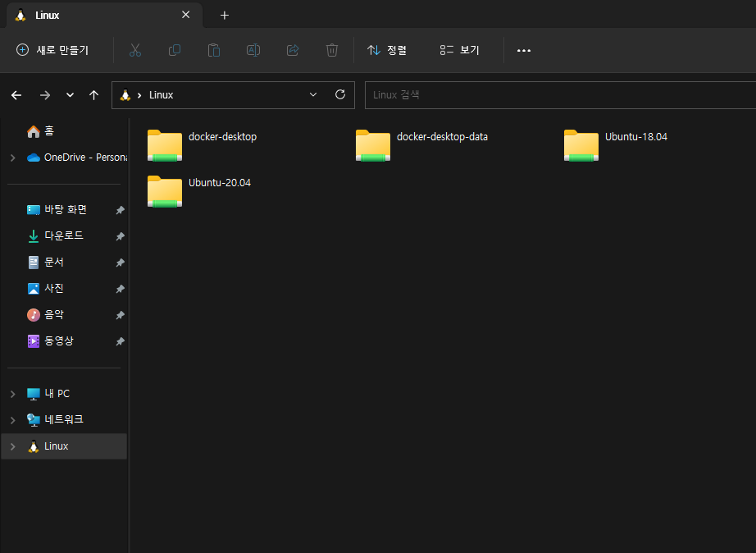Click the pin icon next to 음악
The width and height of the screenshot is (756, 553).
click(x=120, y=315)
